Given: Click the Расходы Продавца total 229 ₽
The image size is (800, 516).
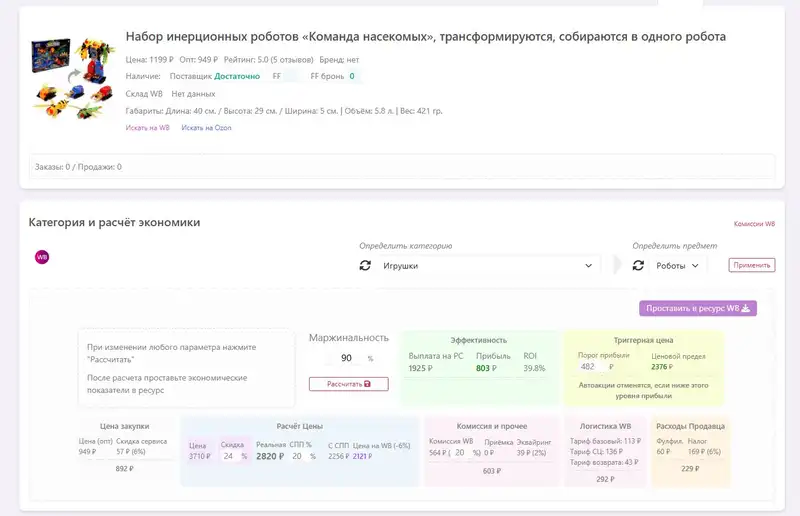Looking at the screenshot, I should click(690, 468).
